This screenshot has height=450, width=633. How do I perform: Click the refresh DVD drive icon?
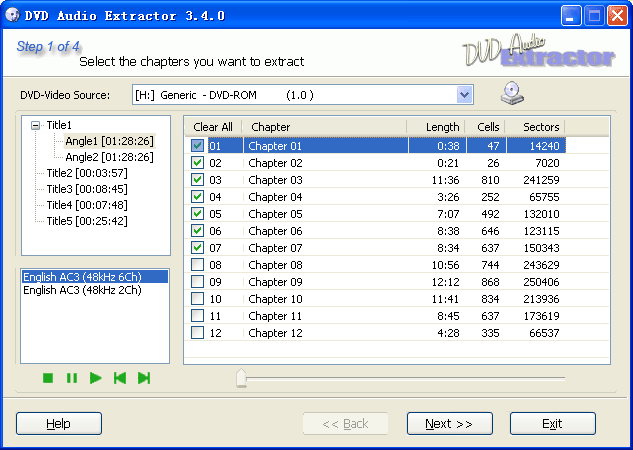coord(512,94)
